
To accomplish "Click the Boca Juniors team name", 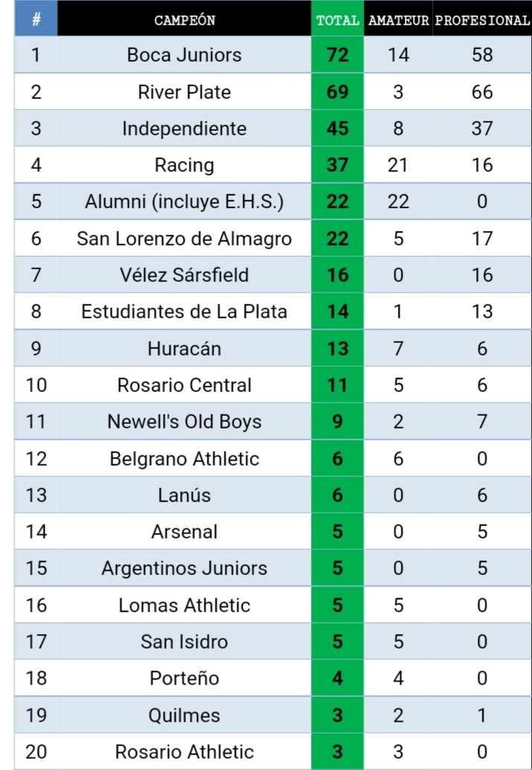I will [x=185, y=54].
